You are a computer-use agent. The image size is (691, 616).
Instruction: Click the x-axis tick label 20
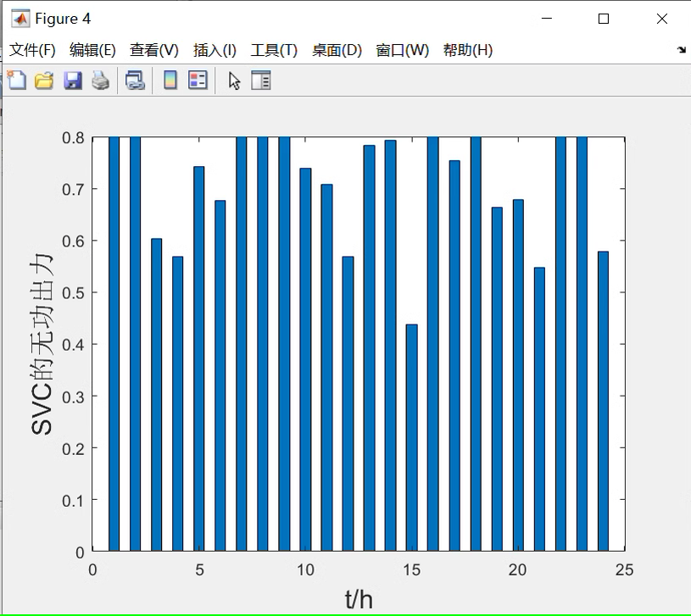(x=518, y=570)
